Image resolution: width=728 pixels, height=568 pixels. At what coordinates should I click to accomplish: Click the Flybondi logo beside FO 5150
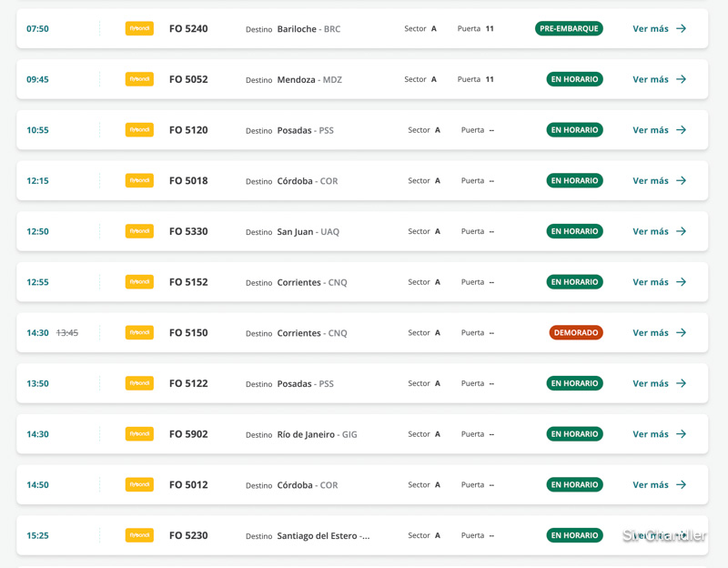(139, 333)
